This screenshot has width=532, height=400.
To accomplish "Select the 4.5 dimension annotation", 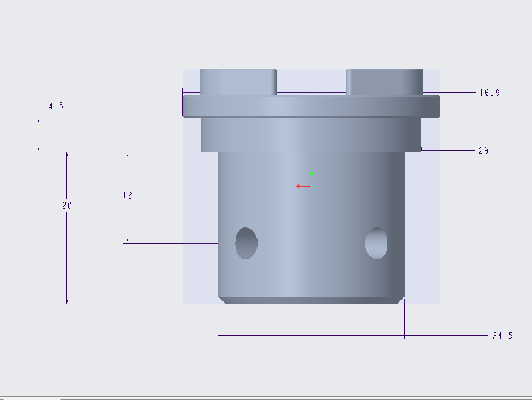I will tap(57, 106).
